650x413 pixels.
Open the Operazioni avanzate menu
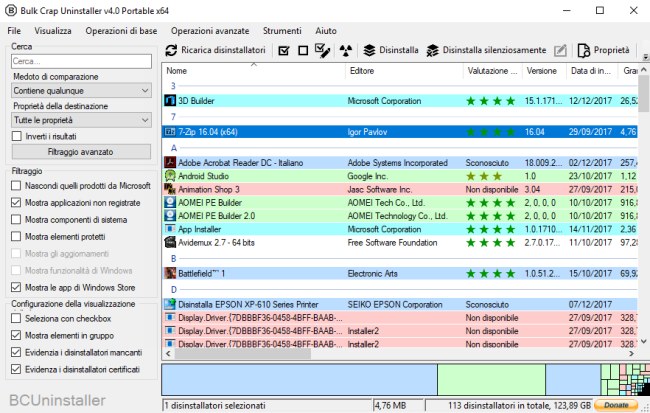click(210, 31)
